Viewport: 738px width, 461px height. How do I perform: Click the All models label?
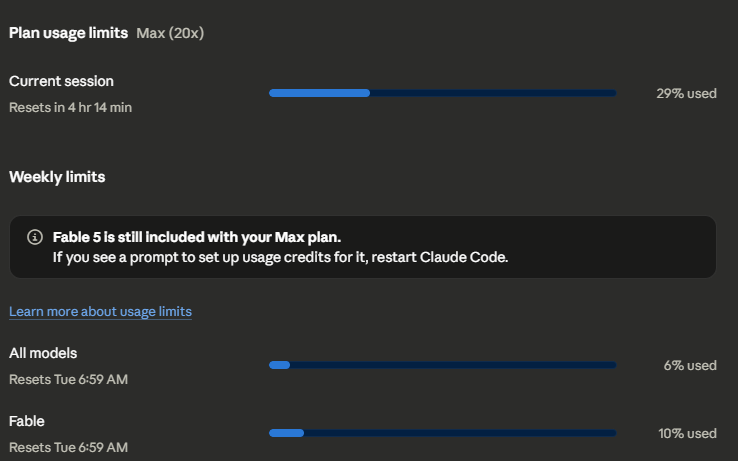click(43, 353)
